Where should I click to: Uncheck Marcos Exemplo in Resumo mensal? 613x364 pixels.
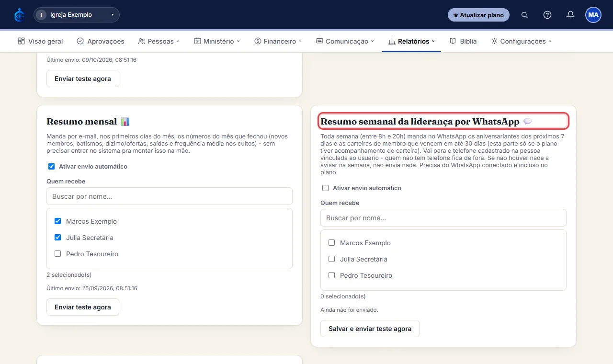(58, 221)
